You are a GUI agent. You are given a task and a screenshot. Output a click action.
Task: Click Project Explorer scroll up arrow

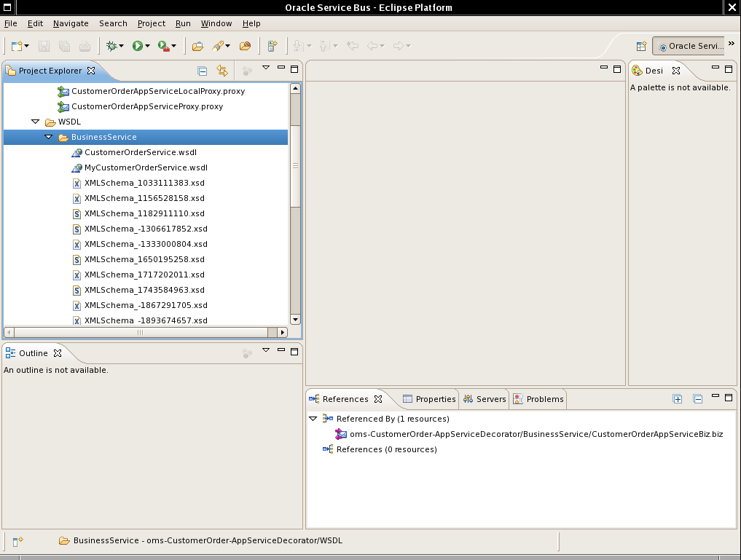tap(295, 88)
